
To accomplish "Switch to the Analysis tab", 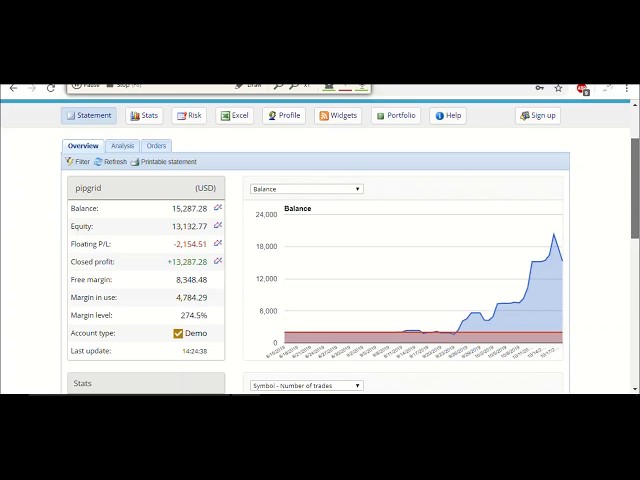I will (122, 146).
